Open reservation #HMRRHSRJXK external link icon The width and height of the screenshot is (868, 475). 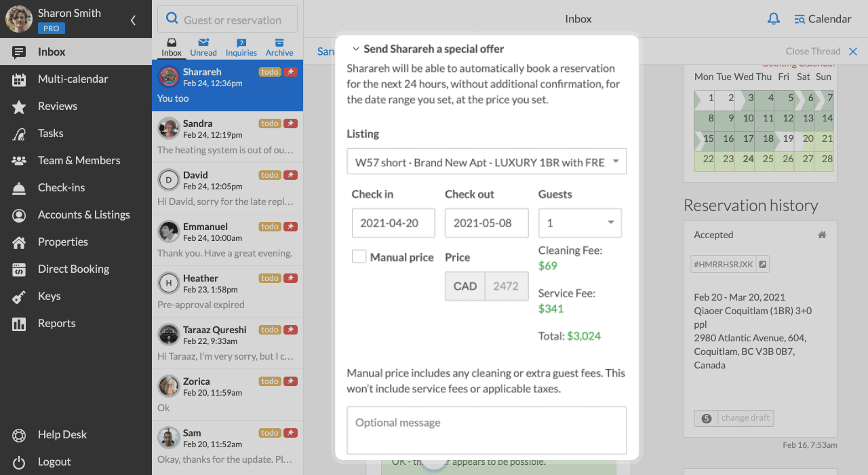(x=762, y=265)
